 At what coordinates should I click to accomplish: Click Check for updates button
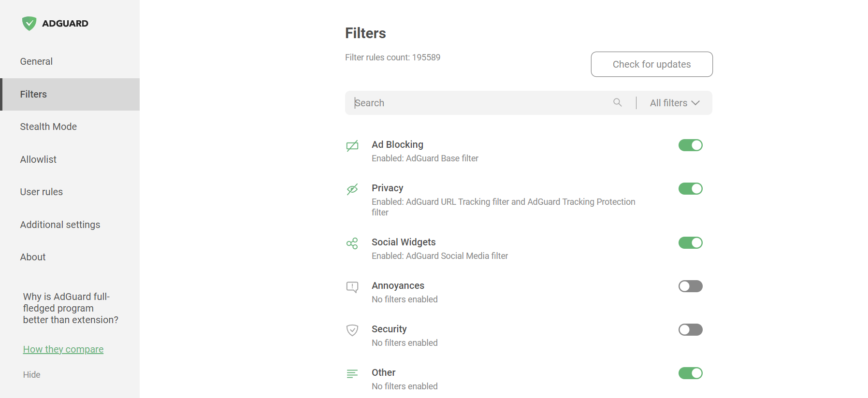pos(651,64)
